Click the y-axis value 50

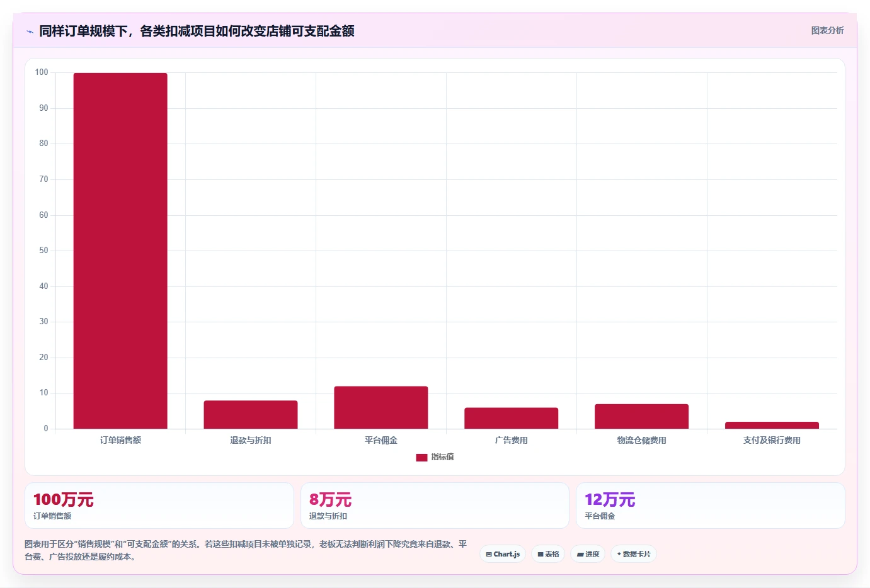(43, 251)
